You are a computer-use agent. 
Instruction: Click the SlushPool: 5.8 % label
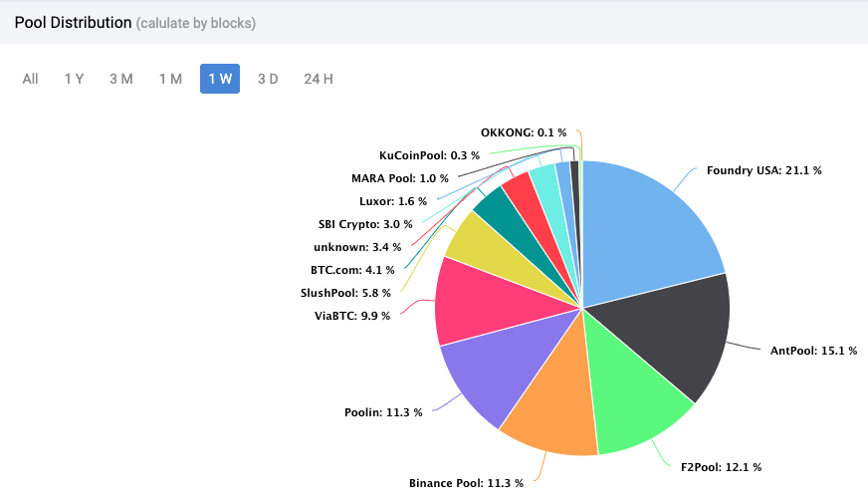pyautogui.click(x=345, y=293)
